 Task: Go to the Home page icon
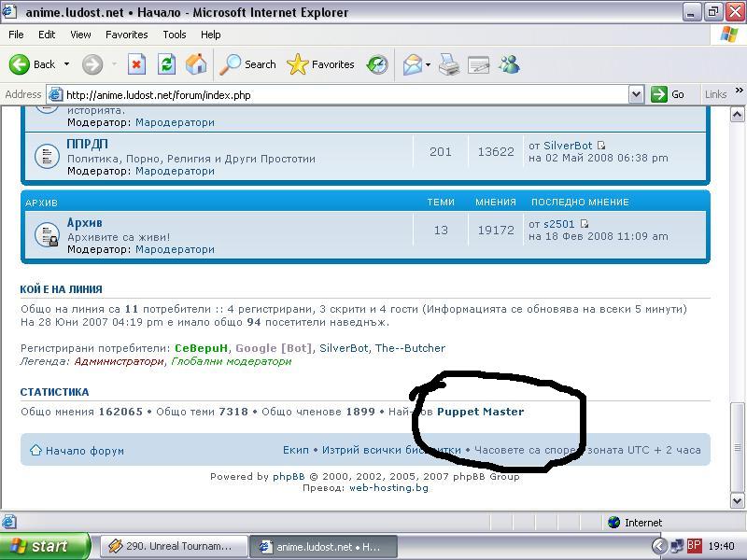[196, 64]
